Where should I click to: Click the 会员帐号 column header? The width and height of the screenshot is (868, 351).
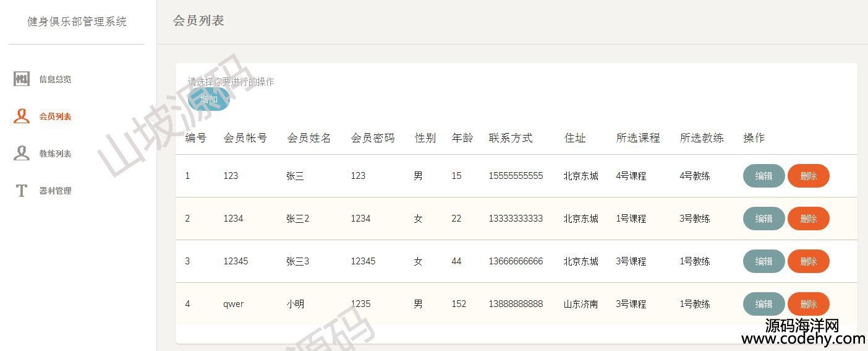[x=245, y=138]
